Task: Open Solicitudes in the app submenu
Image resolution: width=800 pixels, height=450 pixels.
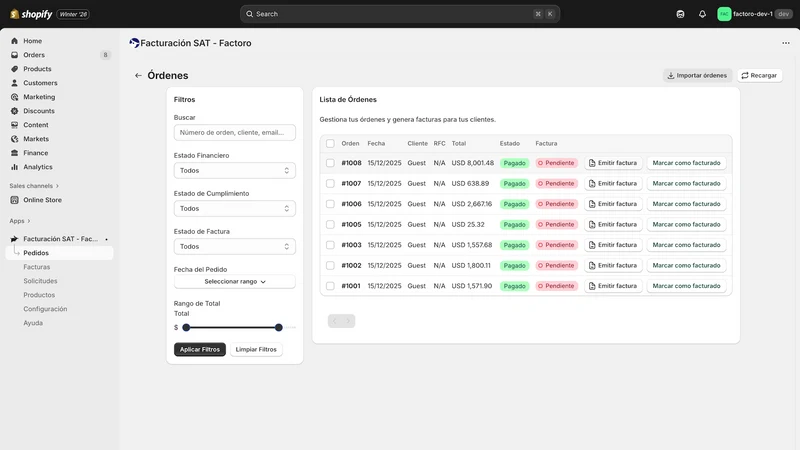Action: [40, 281]
